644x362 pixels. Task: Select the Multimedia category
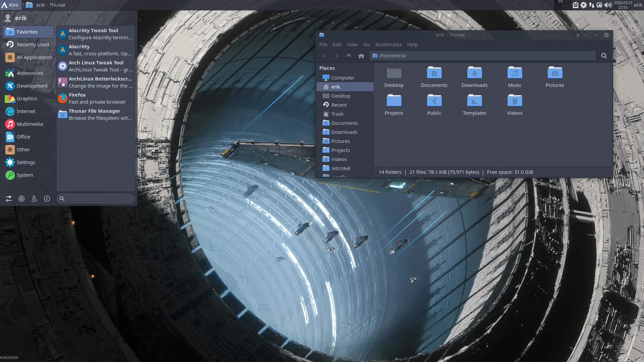point(29,124)
